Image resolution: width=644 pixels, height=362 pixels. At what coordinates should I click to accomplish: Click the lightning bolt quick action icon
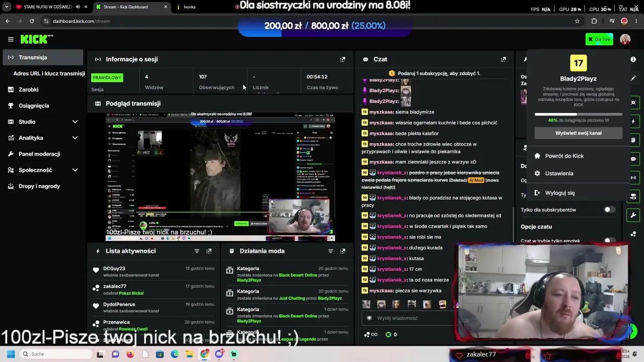click(x=633, y=122)
